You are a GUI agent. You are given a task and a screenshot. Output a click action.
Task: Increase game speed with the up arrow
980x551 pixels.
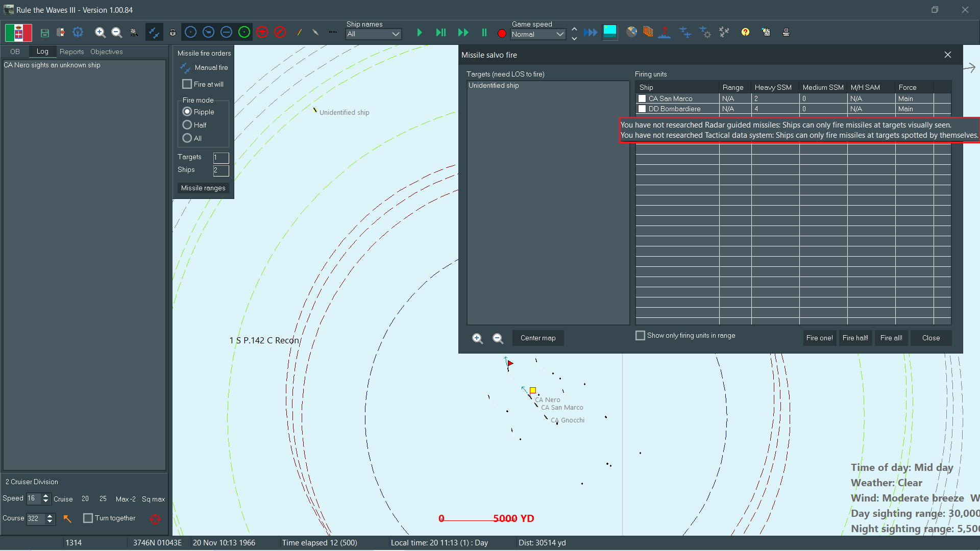click(x=574, y=29)
